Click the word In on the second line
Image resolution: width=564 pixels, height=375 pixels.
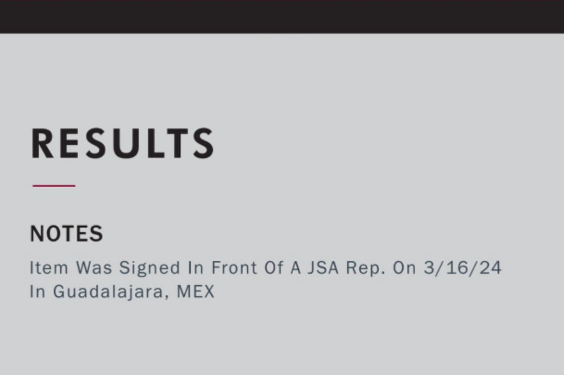(x=37, y=291)
